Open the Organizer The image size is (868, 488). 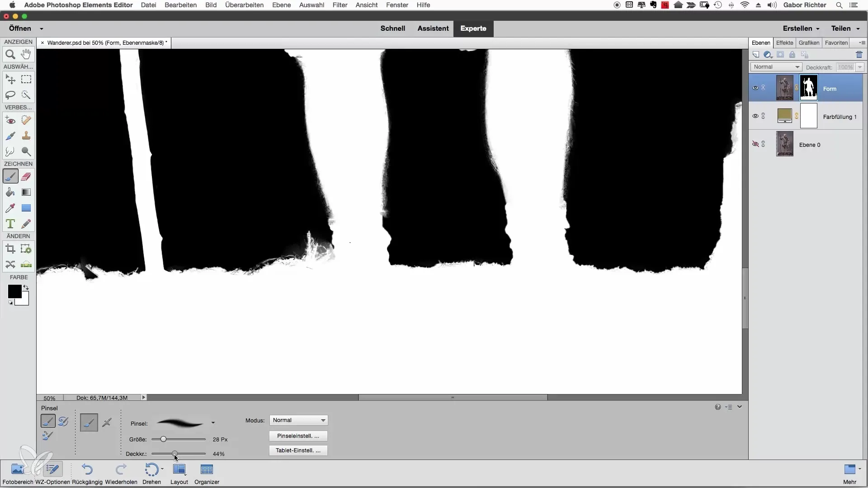tap(207, 474)
